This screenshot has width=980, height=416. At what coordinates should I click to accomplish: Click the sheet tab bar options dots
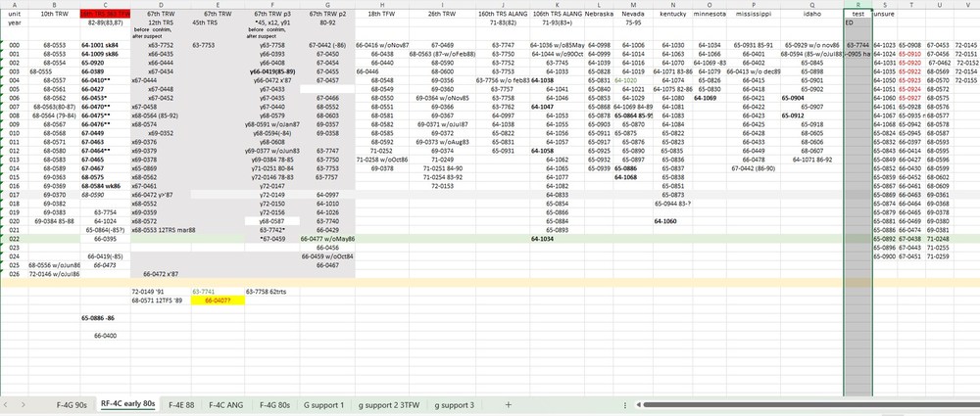[625, 405]
